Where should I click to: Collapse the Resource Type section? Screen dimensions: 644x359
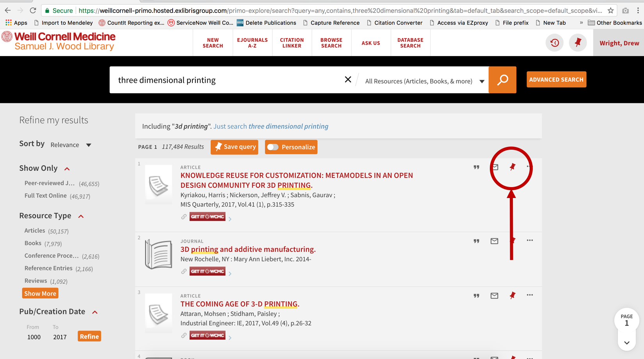81,216
